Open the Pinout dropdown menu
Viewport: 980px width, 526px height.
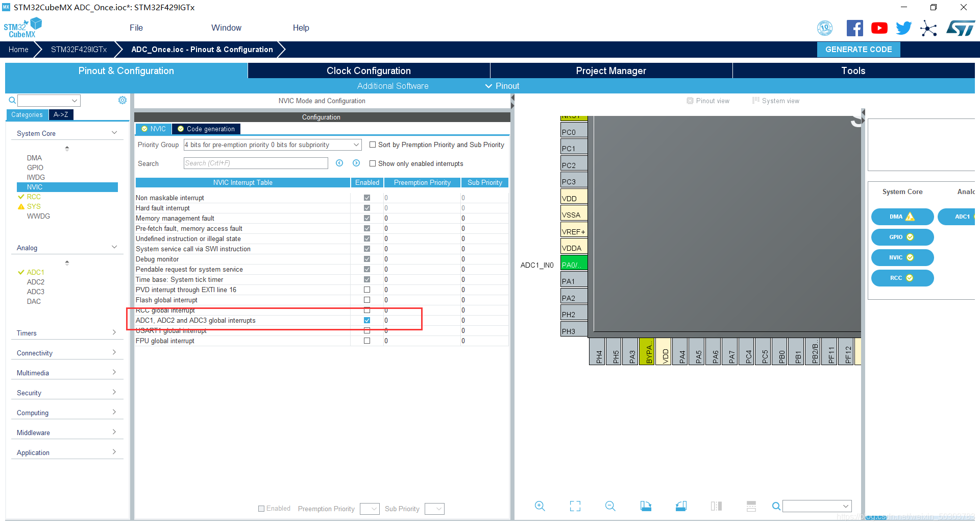point(502,86)
